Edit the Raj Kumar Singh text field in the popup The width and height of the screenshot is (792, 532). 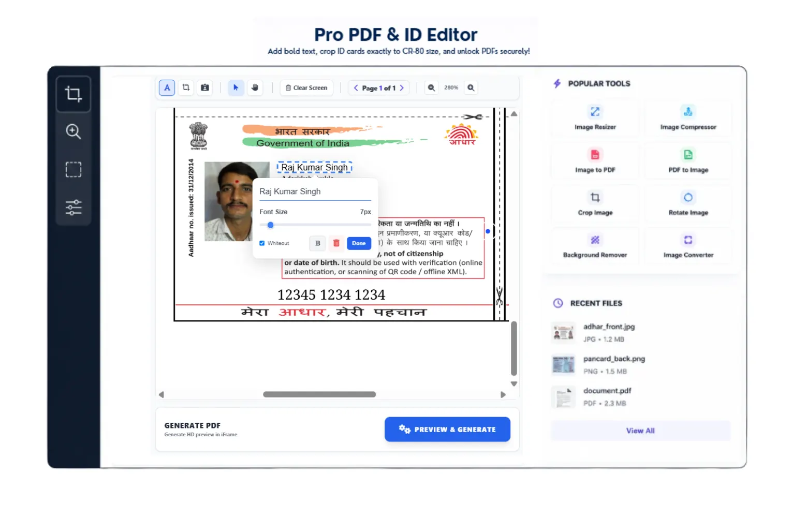(x=315, y=192)
